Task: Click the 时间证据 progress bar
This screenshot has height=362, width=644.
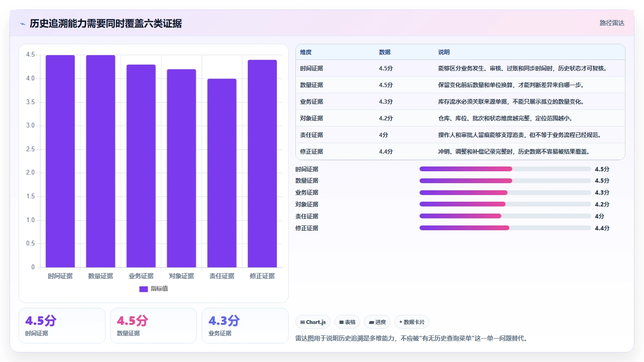Action: tap(505, 169)
